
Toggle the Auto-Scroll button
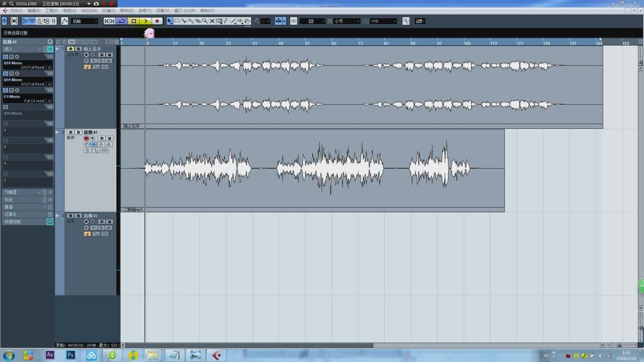click(278, 21)
